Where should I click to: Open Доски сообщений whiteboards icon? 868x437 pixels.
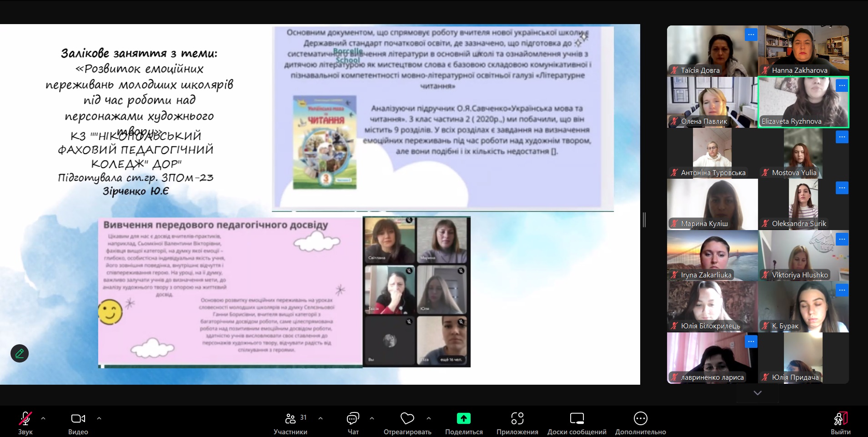(577, 418)
